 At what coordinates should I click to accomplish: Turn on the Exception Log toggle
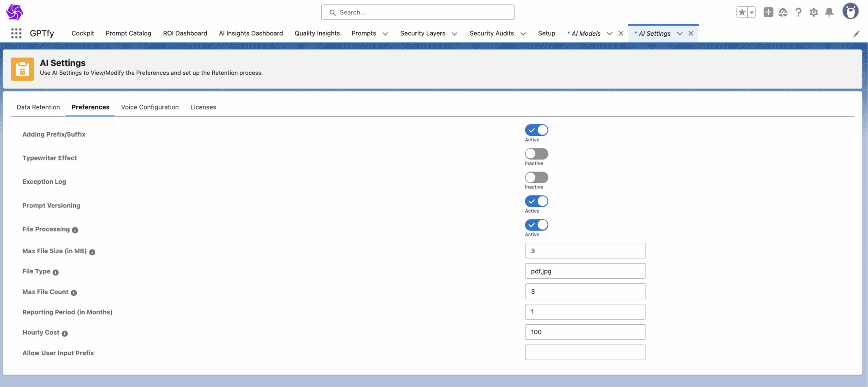(536, 177)
